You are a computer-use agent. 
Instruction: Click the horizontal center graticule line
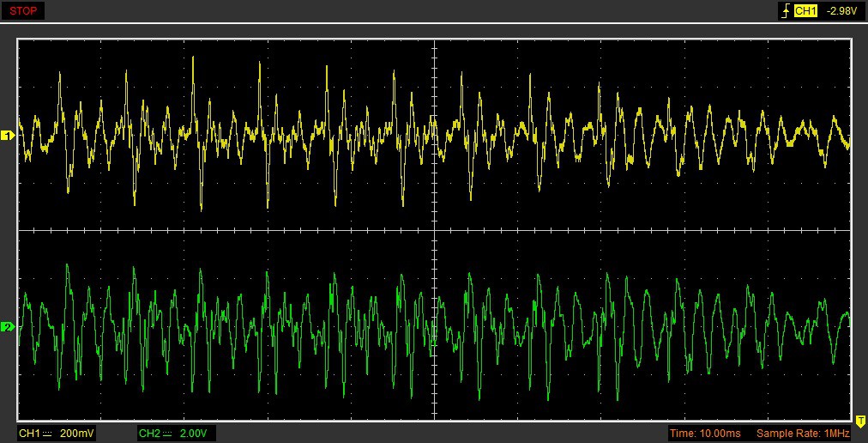coord(257,230)
